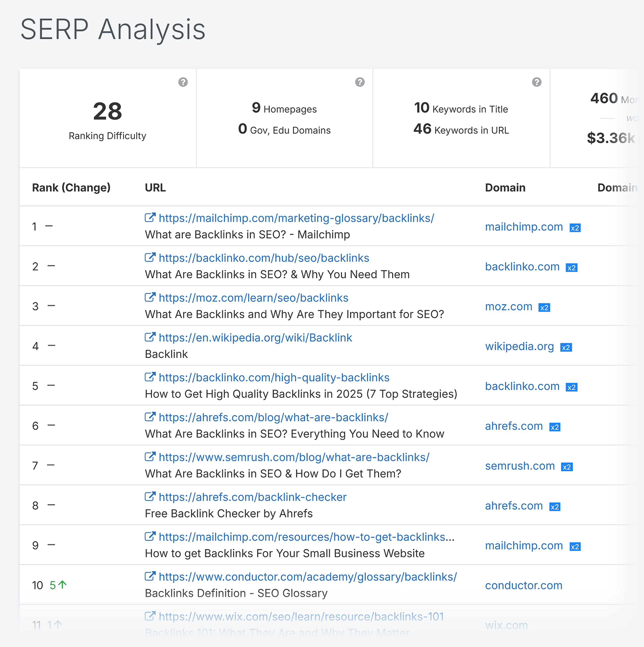This screenshot has width=644, height=647.
Task: Click x2 badge beside ahrefs.com in row 6
Action: [555, 427]
